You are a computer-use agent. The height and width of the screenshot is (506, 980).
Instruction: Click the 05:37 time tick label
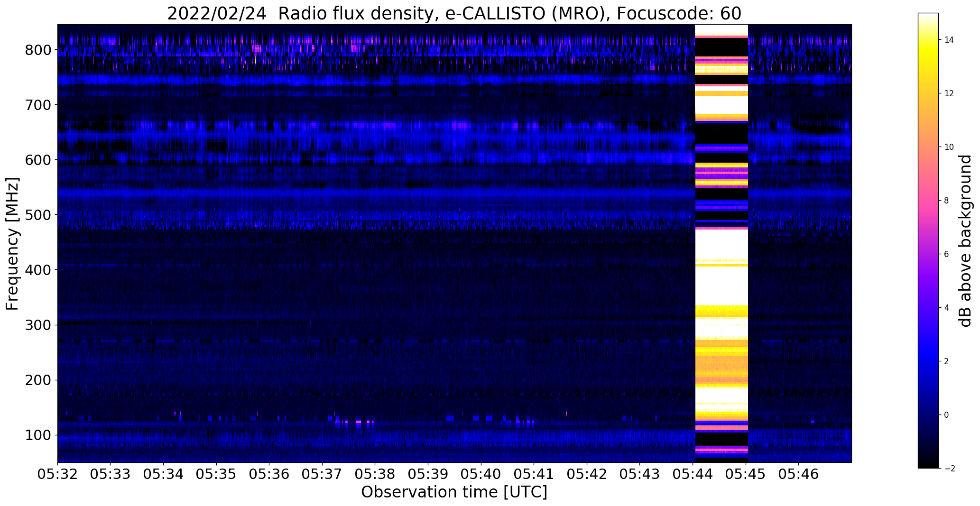click(x=323, y=474)
